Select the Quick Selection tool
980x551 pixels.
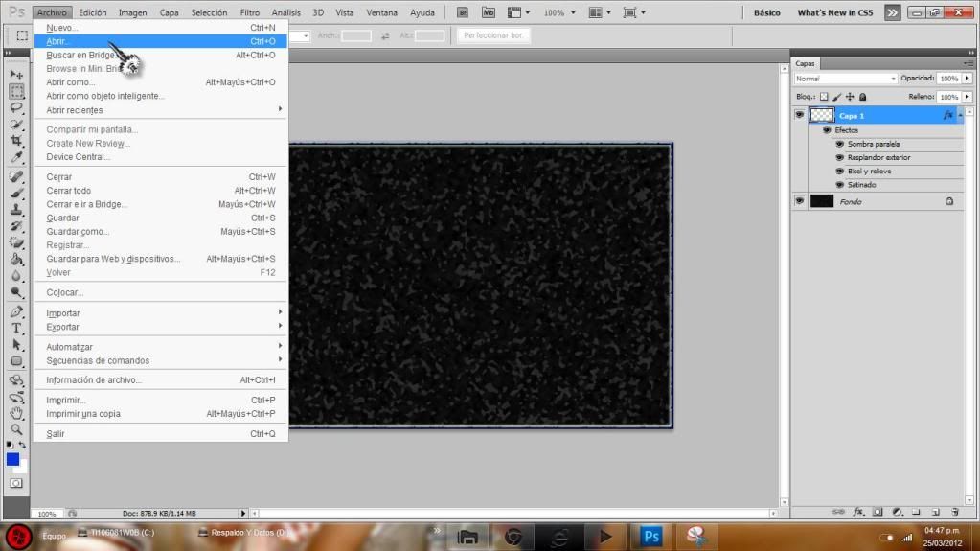pyautogui.click(x=16, y=125)
